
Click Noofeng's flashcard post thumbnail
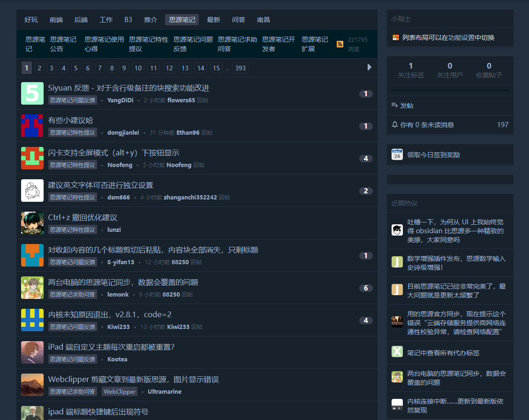32,158
